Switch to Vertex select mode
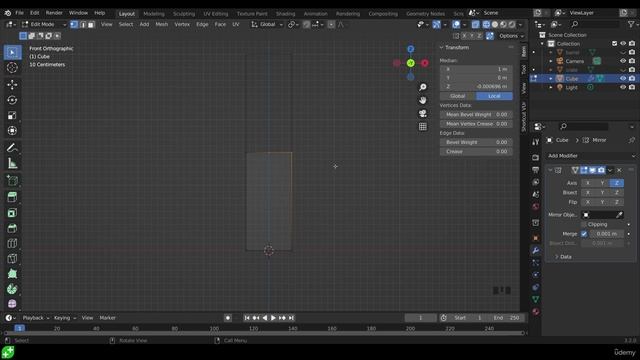640x360 pixels. click(74, 24)
